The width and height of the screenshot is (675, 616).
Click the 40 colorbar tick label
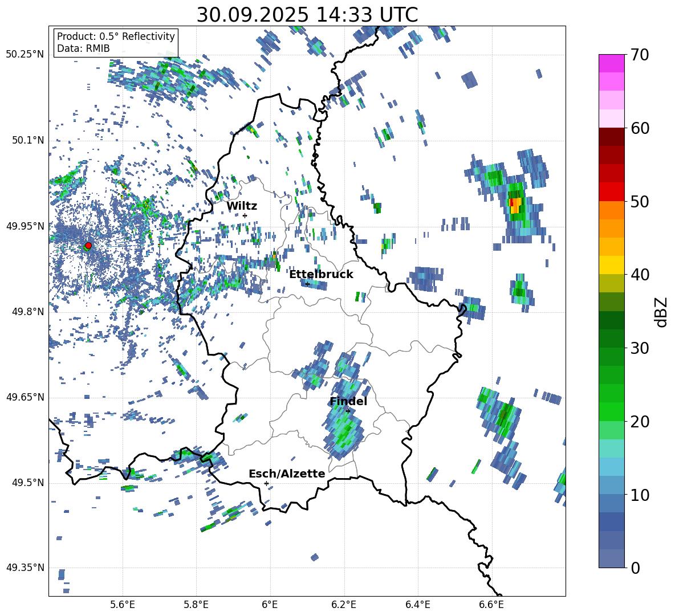(x=640, y=275)
